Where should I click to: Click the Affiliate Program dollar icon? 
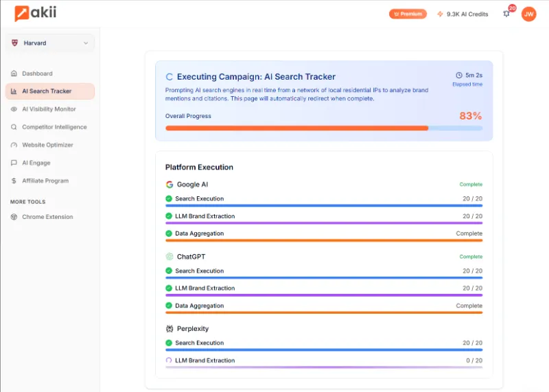14,181
